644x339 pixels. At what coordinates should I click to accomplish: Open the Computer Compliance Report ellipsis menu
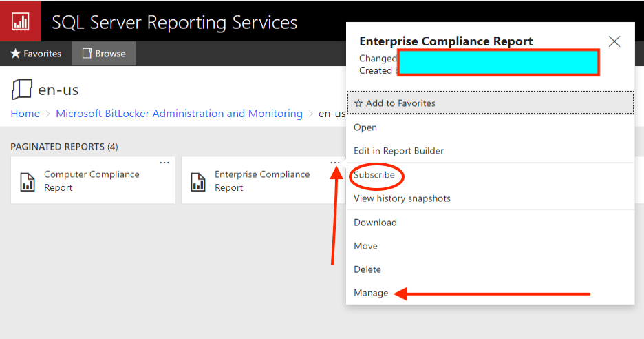[164, 163]
